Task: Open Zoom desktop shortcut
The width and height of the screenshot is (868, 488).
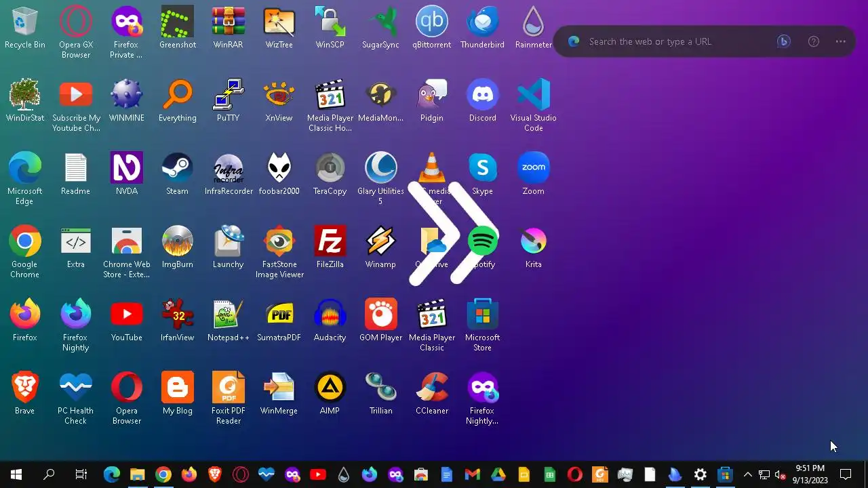Action: 533,175
